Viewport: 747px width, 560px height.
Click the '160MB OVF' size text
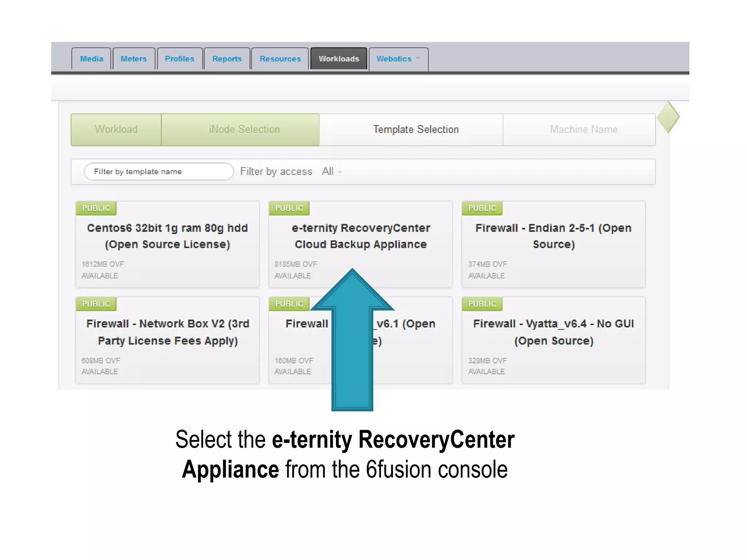[x=294, y=361]
